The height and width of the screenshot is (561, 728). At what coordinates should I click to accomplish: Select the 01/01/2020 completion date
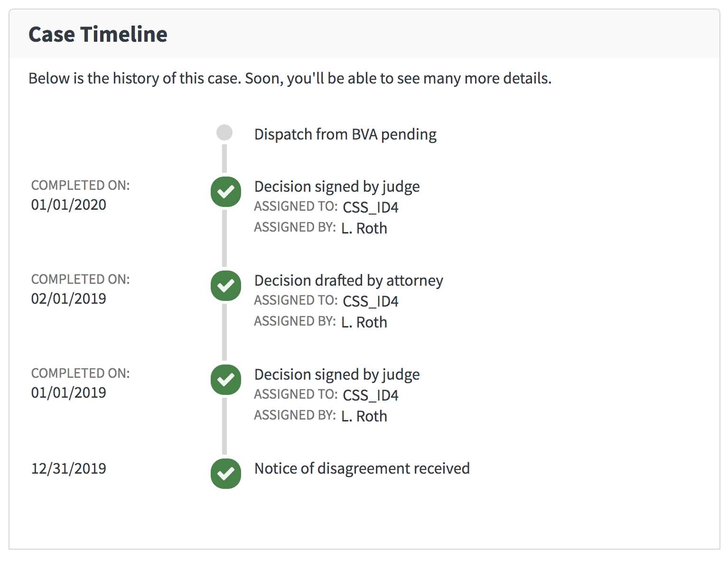point(69,204)
